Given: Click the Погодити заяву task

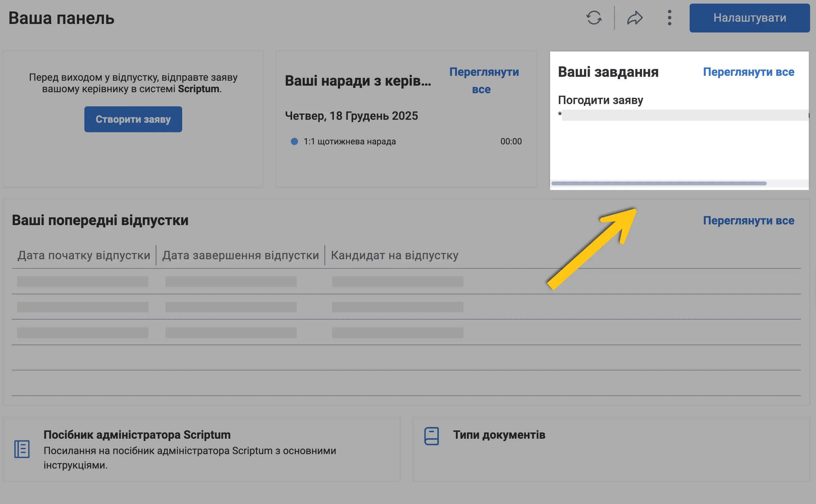Looking at the screenshot, I should (x=600, y=100).
